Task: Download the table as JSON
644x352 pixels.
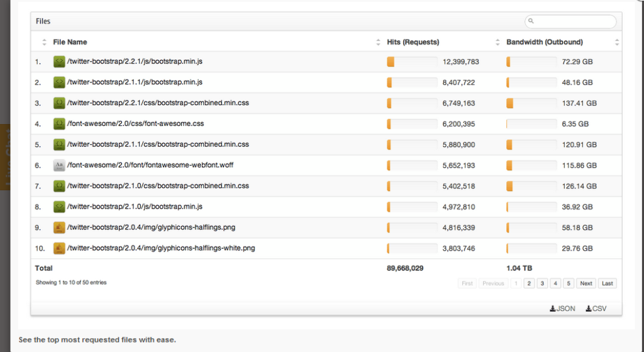Action: (x=562, y=309)
